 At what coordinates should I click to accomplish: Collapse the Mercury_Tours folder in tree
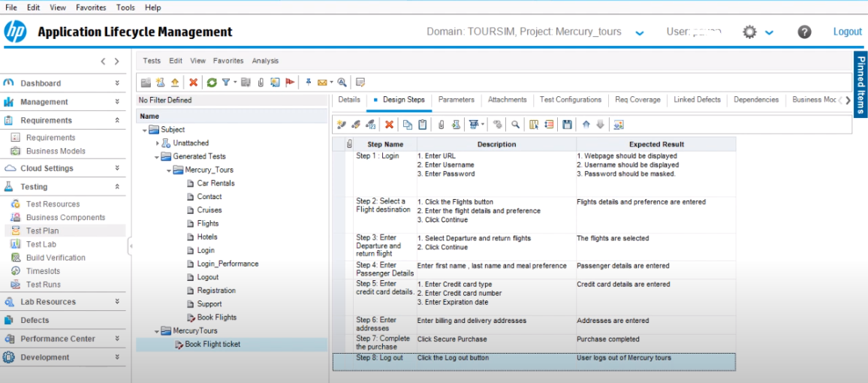click(170, 170)
